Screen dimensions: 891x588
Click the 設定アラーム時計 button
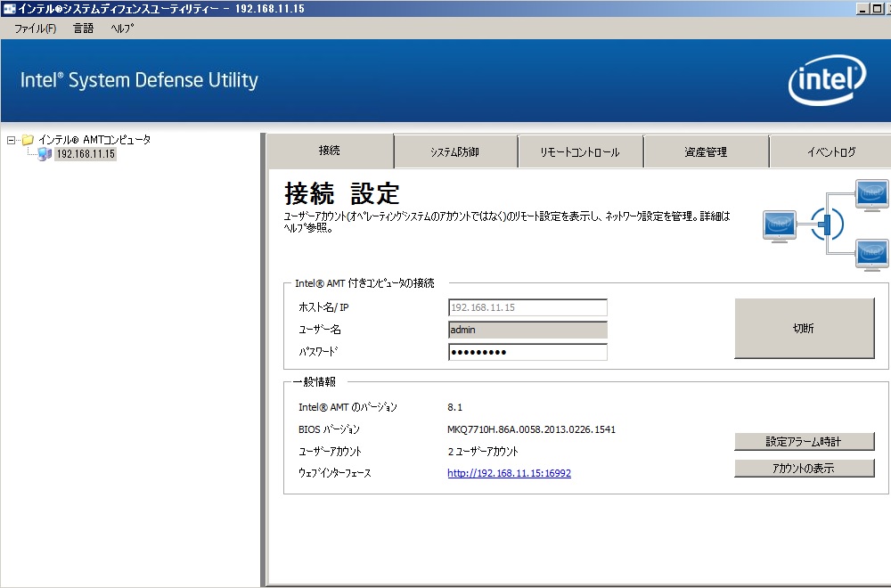click(x=804, y=441)
